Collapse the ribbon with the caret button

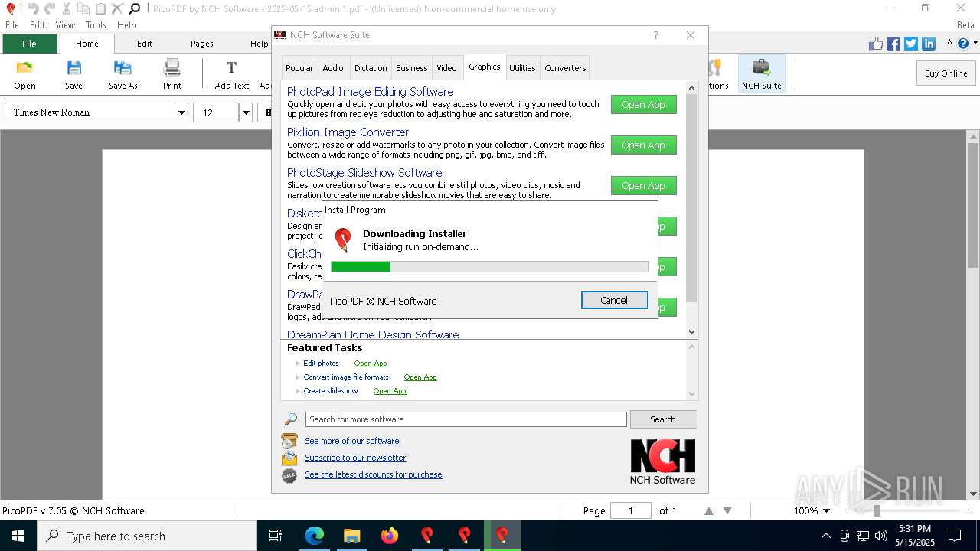tap(949, 44)
